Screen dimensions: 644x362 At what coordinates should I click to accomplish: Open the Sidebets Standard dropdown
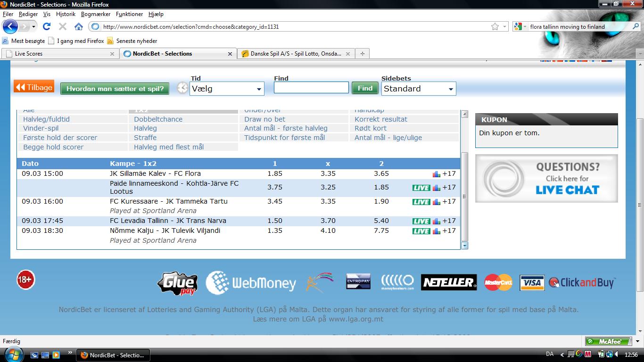pyautogui.click(x=419, y=89)
